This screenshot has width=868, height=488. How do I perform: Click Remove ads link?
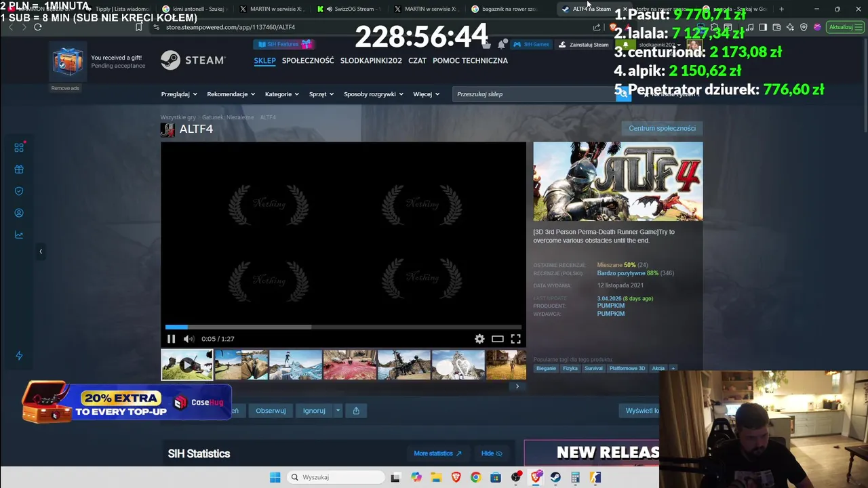65,88
